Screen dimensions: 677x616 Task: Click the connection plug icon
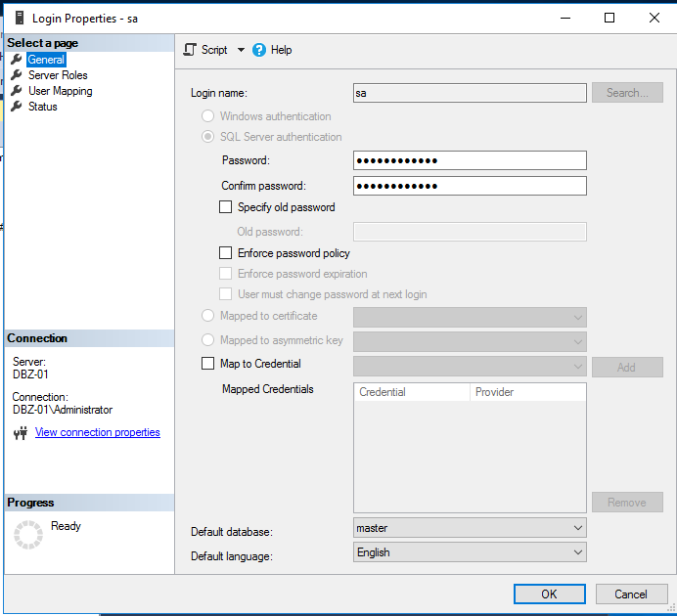pos(21,432)
